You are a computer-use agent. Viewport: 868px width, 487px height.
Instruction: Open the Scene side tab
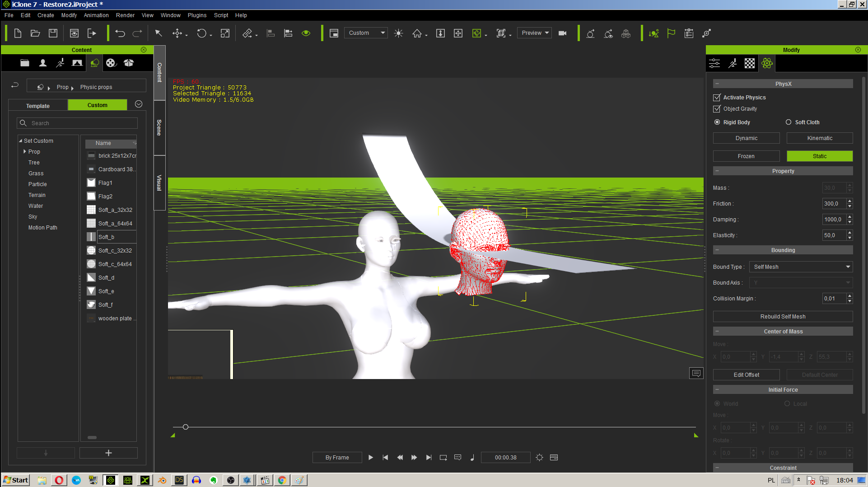(x=159, y=127)
